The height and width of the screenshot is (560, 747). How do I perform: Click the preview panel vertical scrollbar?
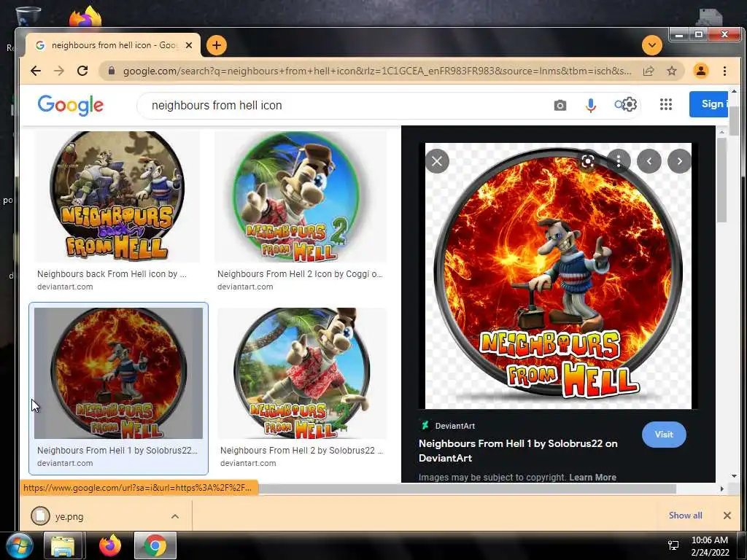[x=721, y=180]
